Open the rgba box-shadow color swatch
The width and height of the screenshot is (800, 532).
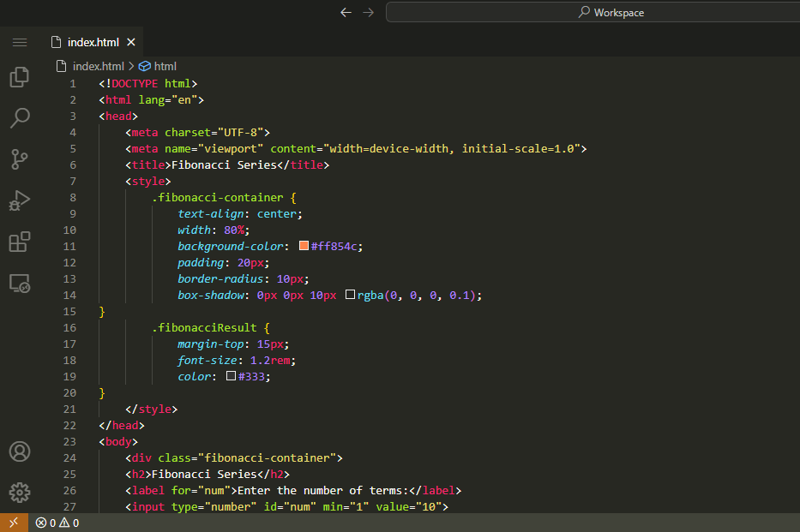click(350, 295)
